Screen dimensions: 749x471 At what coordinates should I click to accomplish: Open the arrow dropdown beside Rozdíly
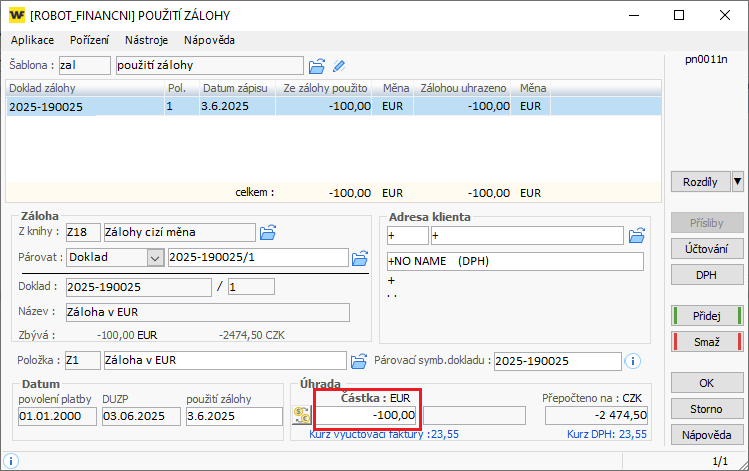[738, 181]
